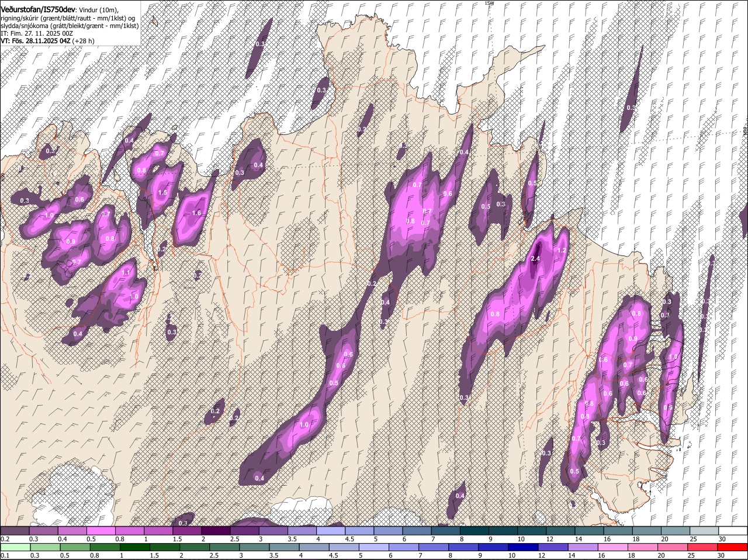The width and height of the screenshot is (748, 560).
Task: Click the 0.1 label of the green legend
Action: coord(5,555)
